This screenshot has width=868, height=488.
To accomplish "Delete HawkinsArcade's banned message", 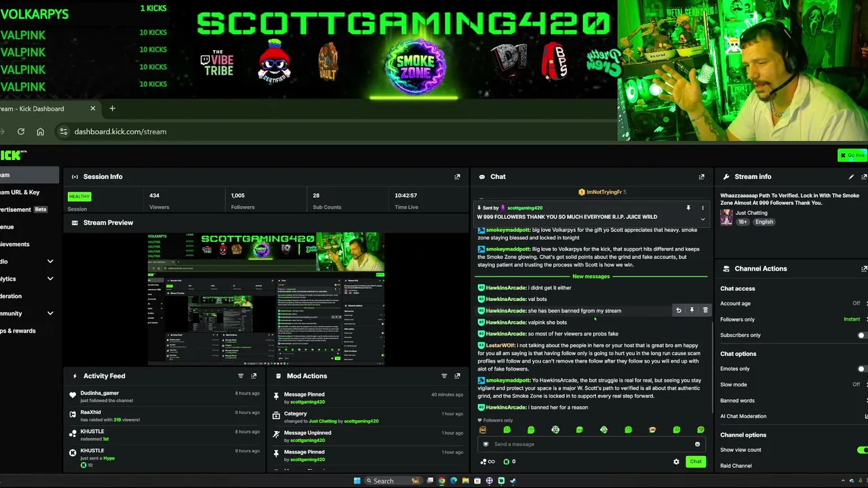I will [x=705, y=310].
